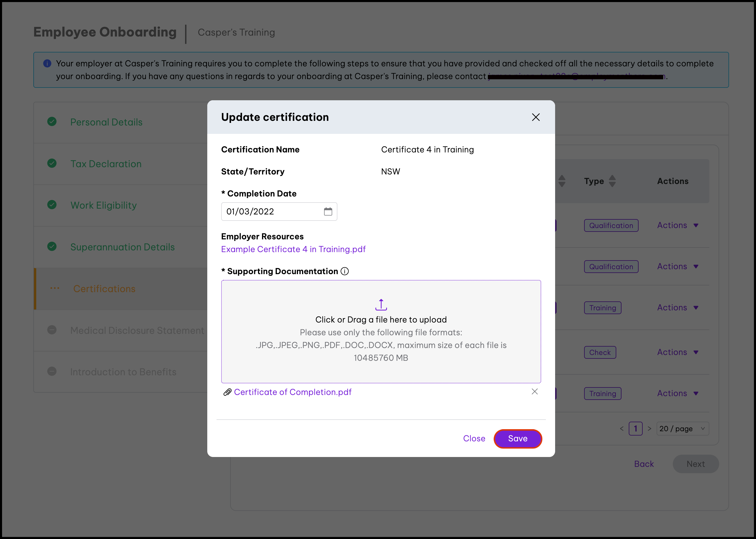The width and height of the screenshot is (756, 539).
Task: Click the grey status icon for Medical Disclosure Statement
Action: pos(52,330)
